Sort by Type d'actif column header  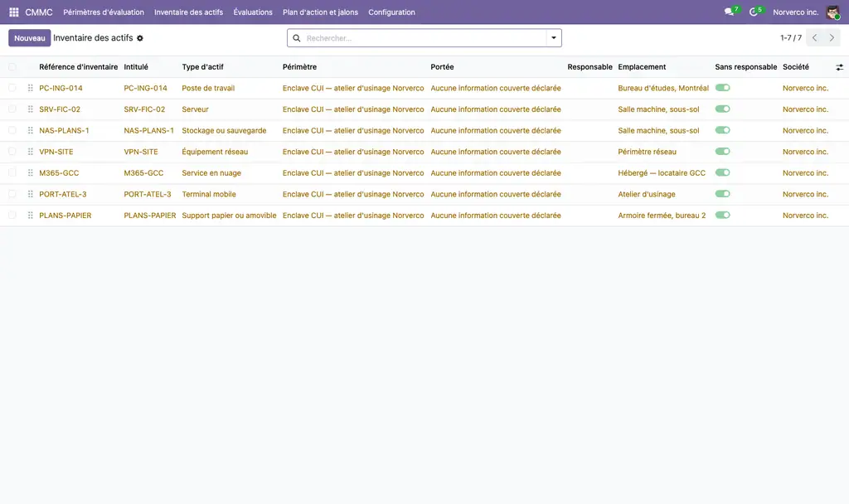click(x=202, y=67)
